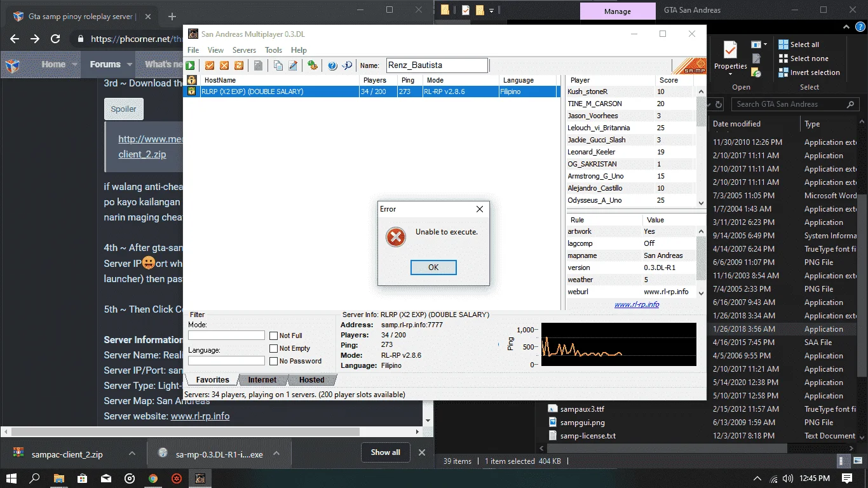Open the Help menu in SA-MP
Image resolution: width=868 pixels, height=488 pixels.
click(299, 50)
